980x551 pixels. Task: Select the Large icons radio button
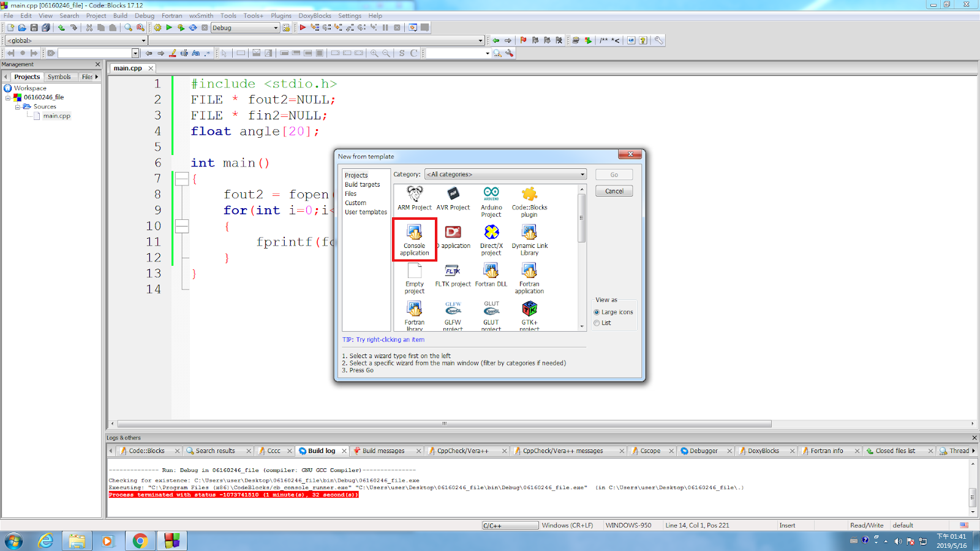pos(597,312)
